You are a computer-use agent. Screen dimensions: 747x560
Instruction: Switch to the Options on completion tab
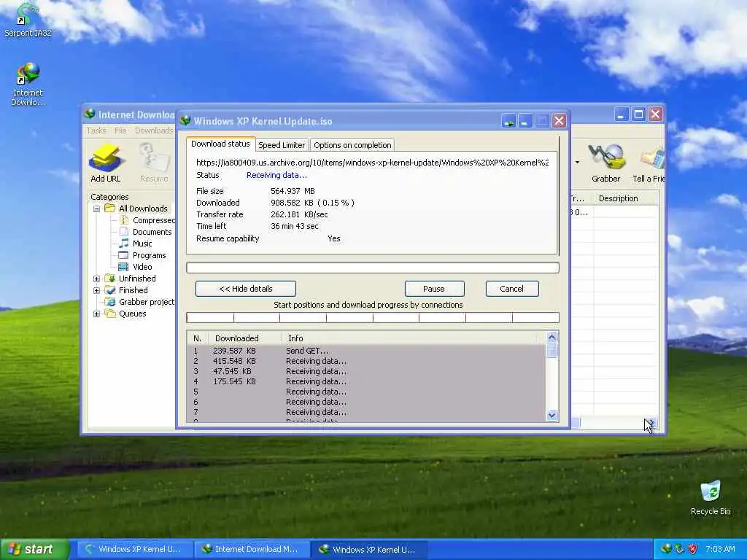coord(352,145)
